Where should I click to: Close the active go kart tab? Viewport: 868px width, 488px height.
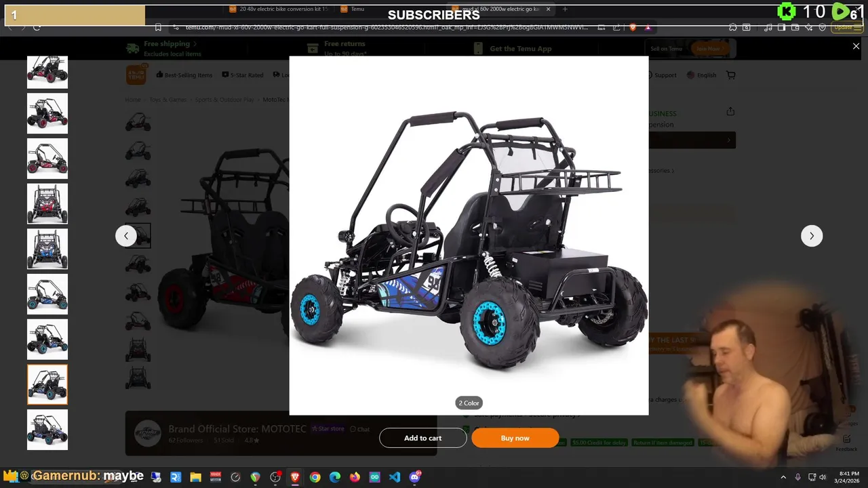(548, 9)
